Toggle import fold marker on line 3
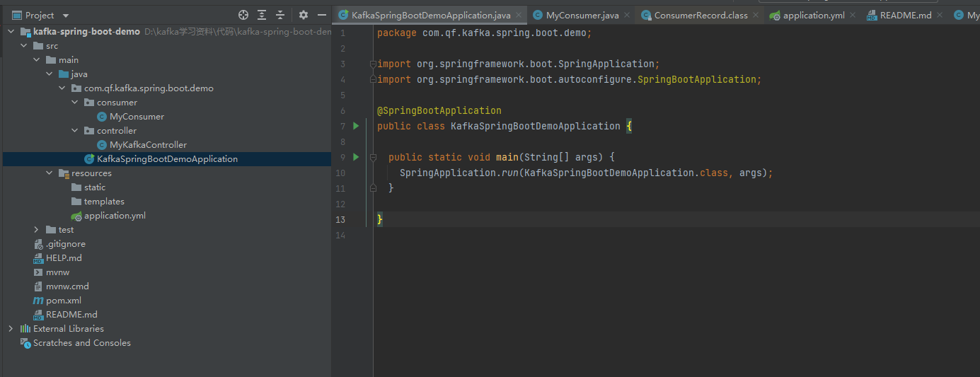980x377 pixels. (x=373, y=64)
